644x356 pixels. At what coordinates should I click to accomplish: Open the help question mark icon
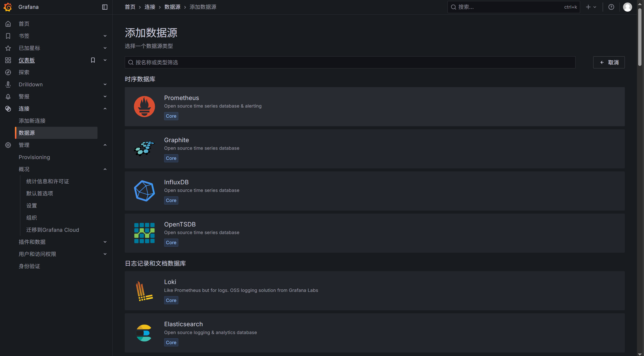click(611, 7)
